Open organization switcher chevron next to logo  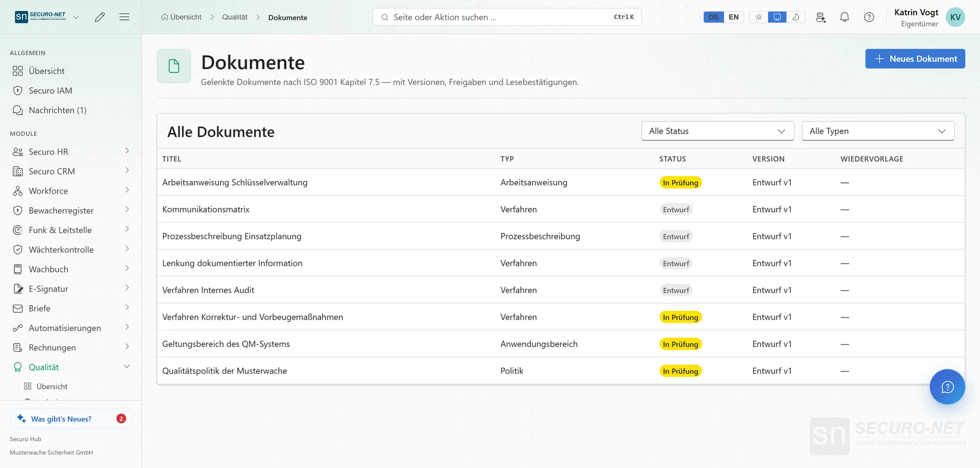(76, 17)
